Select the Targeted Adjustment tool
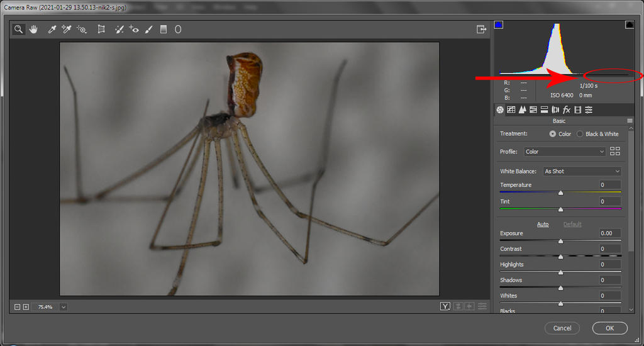Screen dimensions: 644x346 click(82, 29)
